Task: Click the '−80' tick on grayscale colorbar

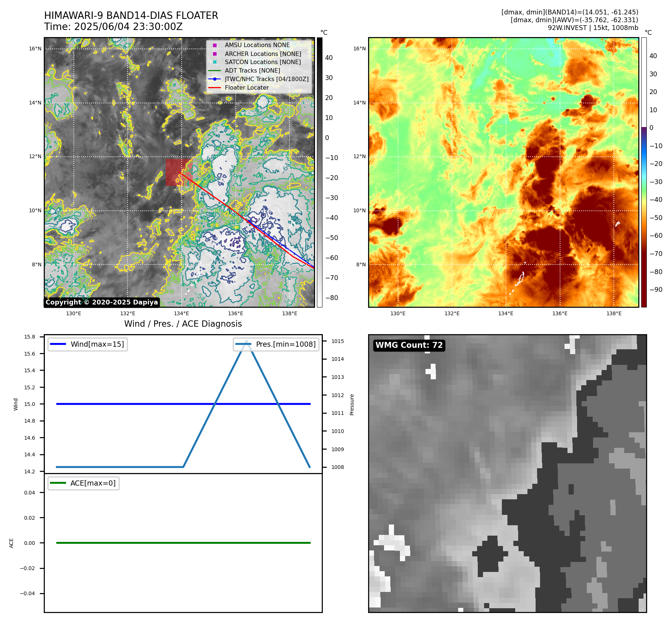Action: point(331,298)
